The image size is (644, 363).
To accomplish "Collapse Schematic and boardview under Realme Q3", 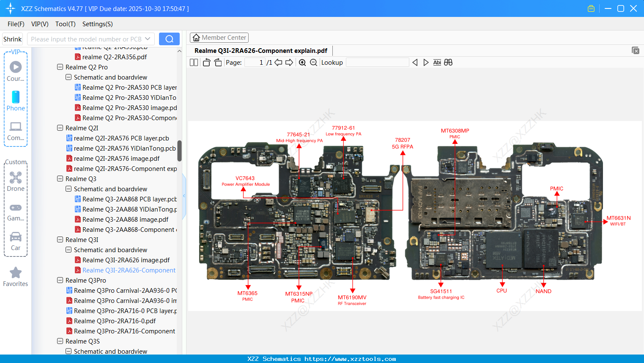I will tap(69, 189).
